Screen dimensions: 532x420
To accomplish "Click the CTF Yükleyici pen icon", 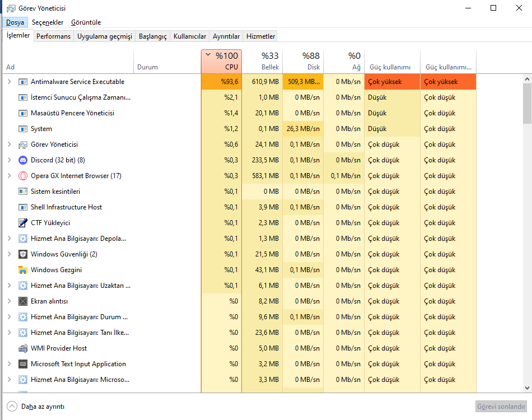I will (x=23, y=223).
